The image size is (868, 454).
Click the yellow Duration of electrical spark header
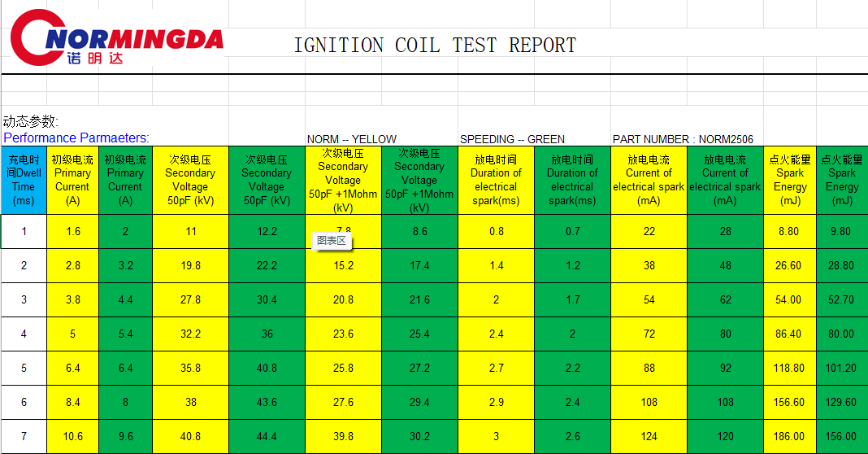click(496, 180)
